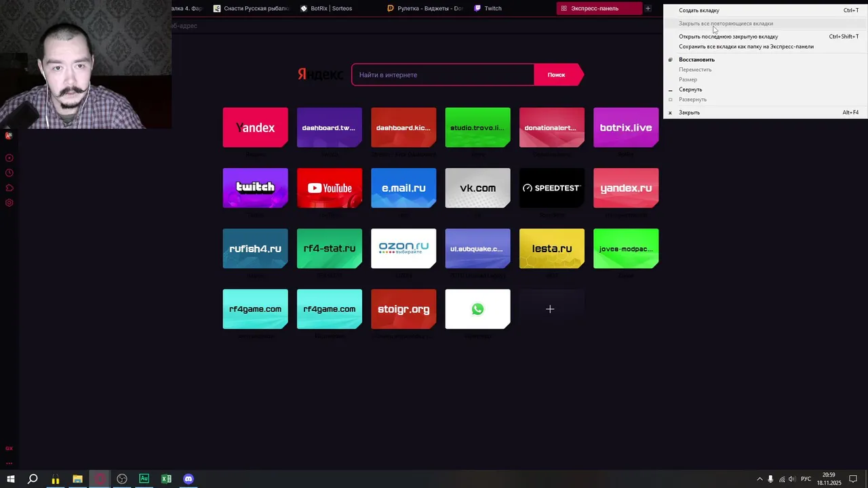Select 'Закрыть' in window menu

coord(765,113)
